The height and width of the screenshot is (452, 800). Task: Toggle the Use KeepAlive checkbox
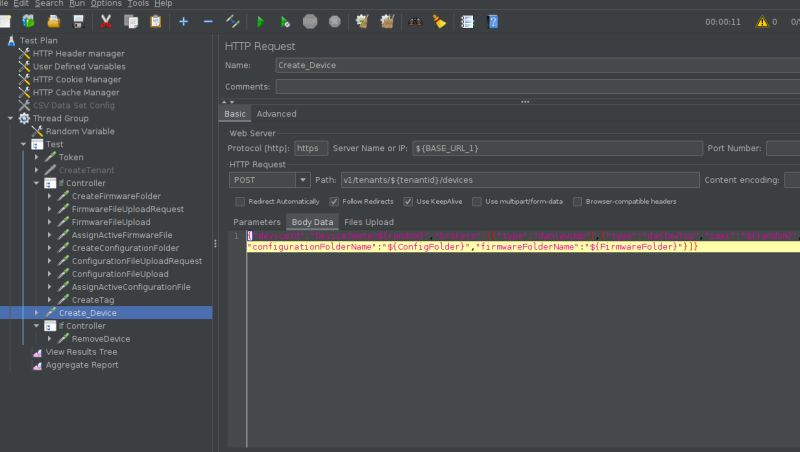408,202
